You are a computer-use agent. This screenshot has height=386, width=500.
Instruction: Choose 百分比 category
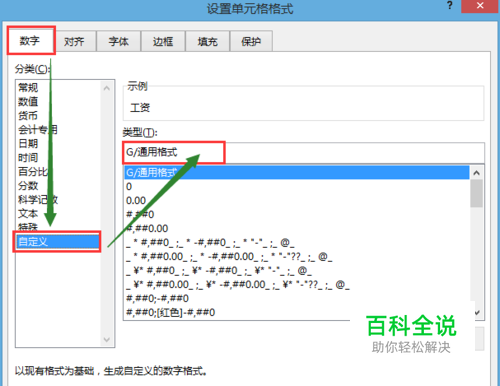click(x=58, y=172)
